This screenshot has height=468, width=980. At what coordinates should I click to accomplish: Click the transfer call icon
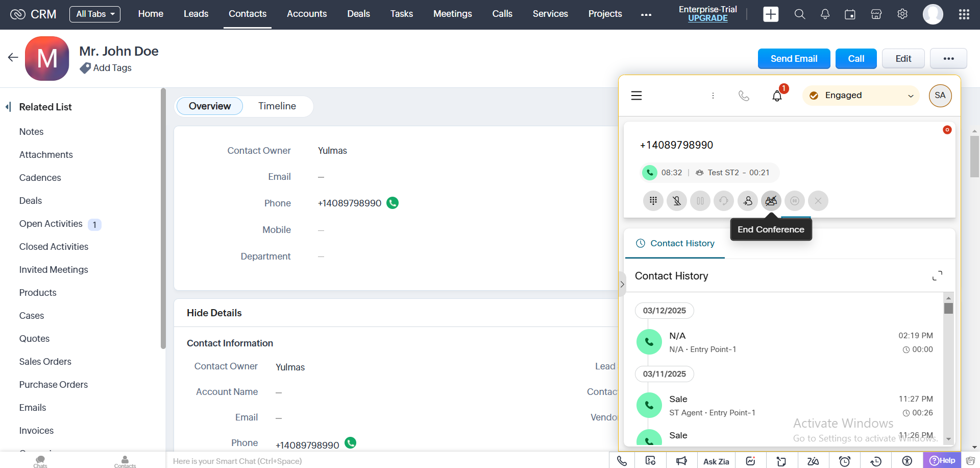[x=747, y=201]
